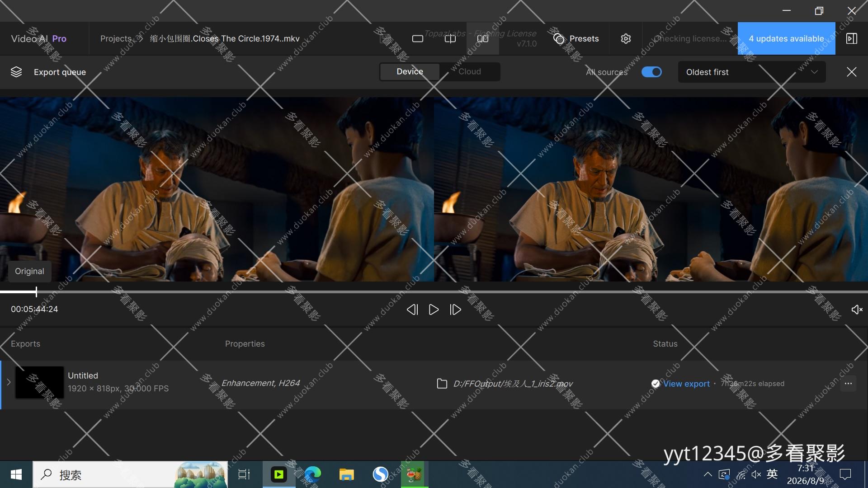The image size is (868, 488).
Task: Open more options for Untitled export
Action: point(848,384)
